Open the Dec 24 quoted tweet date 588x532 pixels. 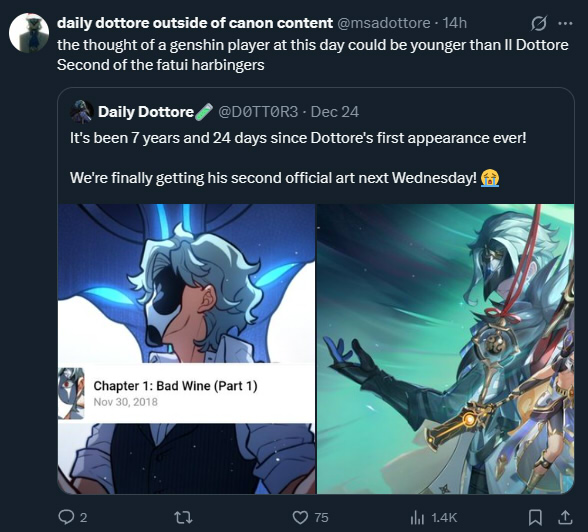click(335, 112)
